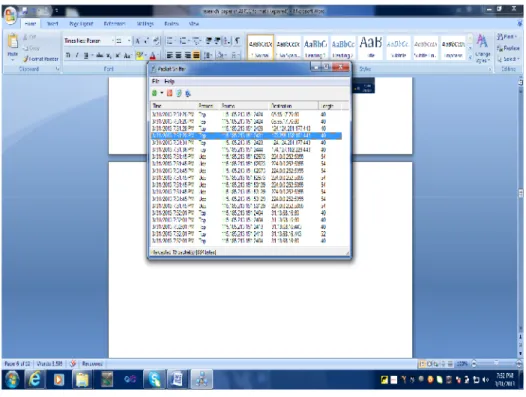Apply the yellow text highlight color
This screenshot has width=526, height=397.
coord(140,55)
